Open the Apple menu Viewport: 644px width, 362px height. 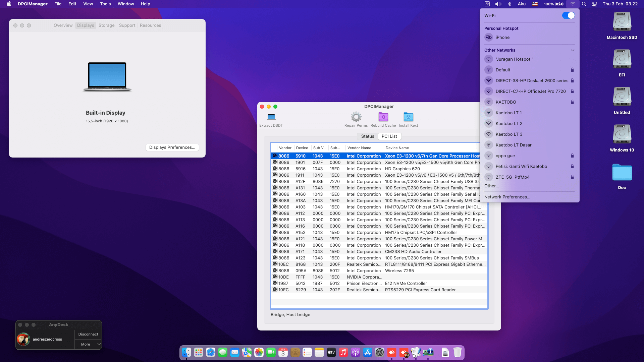coord(9,4)
